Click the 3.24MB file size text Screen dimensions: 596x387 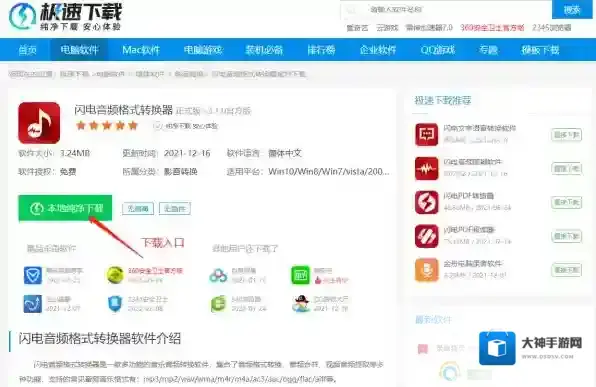75,153
